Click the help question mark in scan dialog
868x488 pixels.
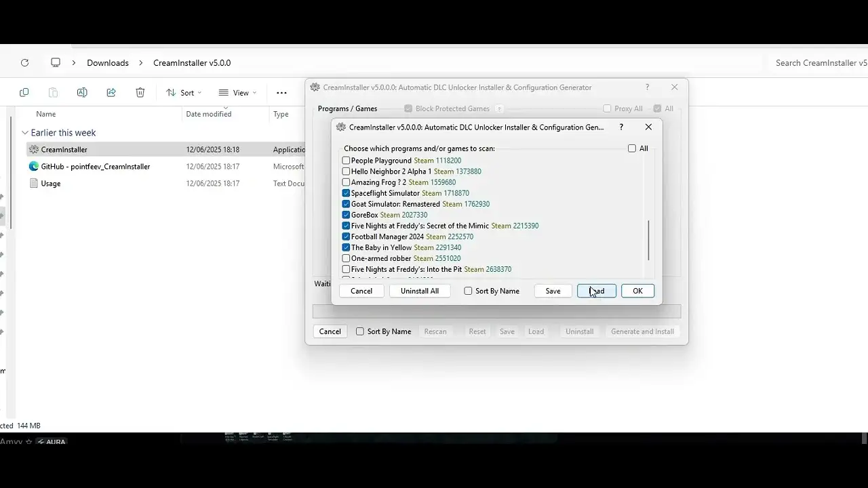point(622,127)
